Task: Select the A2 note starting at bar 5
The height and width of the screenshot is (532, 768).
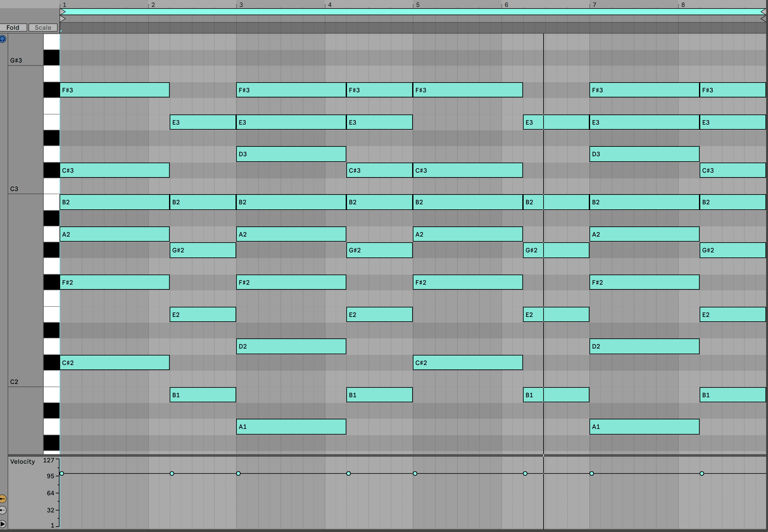Action: pos(468,234)
